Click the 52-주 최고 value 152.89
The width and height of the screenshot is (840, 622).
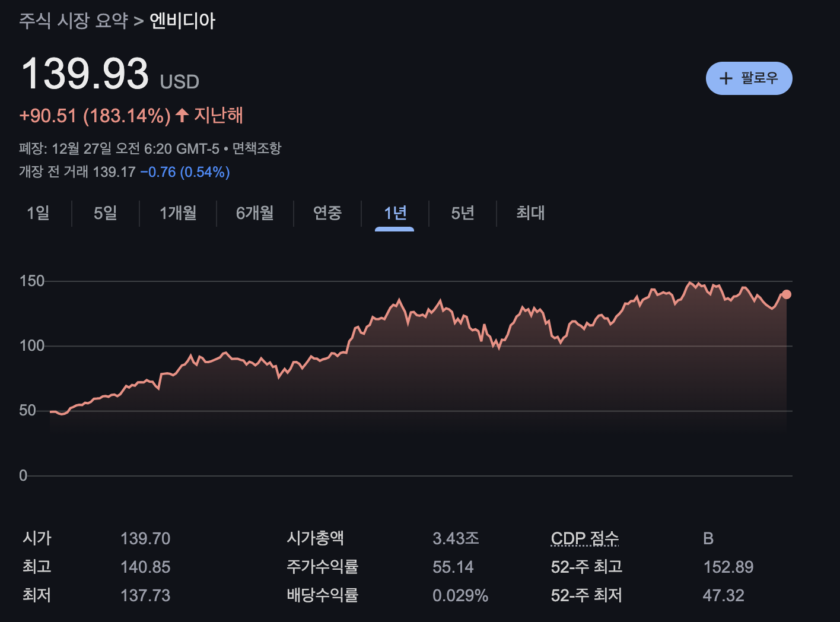[x=728, y=567]
